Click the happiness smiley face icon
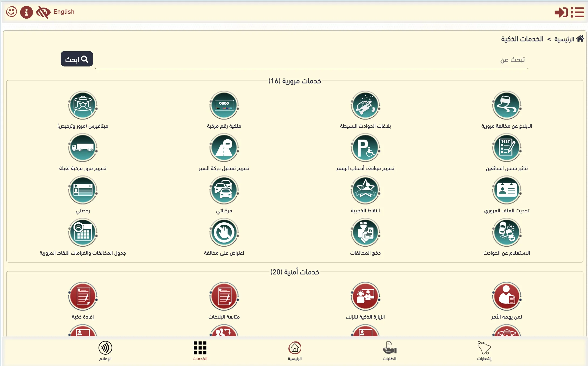 pyautogui.click(x=12, y=12)
